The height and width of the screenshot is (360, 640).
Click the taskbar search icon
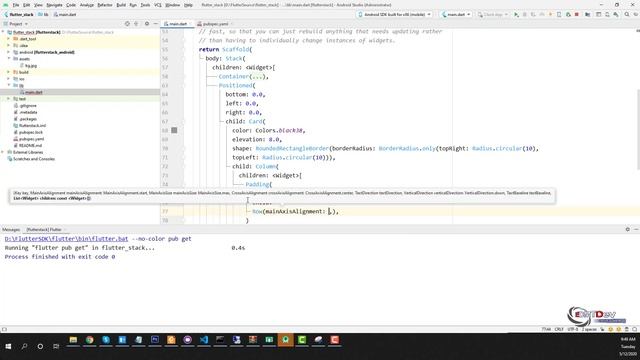pyautogui.click(x=24, y=346)
